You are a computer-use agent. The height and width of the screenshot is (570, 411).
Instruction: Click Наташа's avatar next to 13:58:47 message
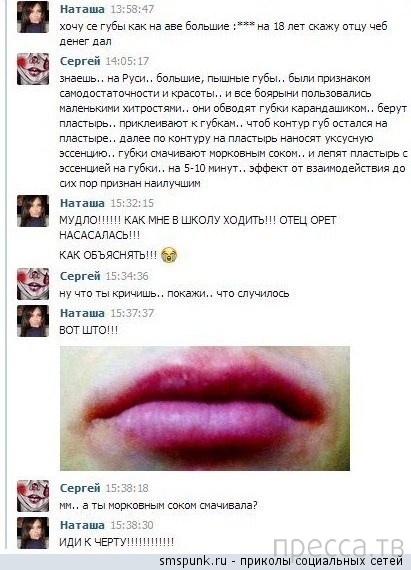click(x=33, y=17)
